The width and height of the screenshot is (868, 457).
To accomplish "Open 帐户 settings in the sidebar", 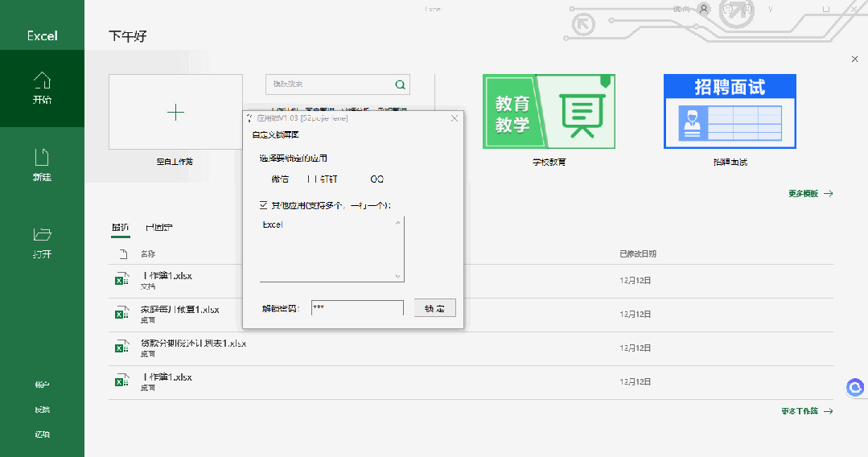I will 42,385.
